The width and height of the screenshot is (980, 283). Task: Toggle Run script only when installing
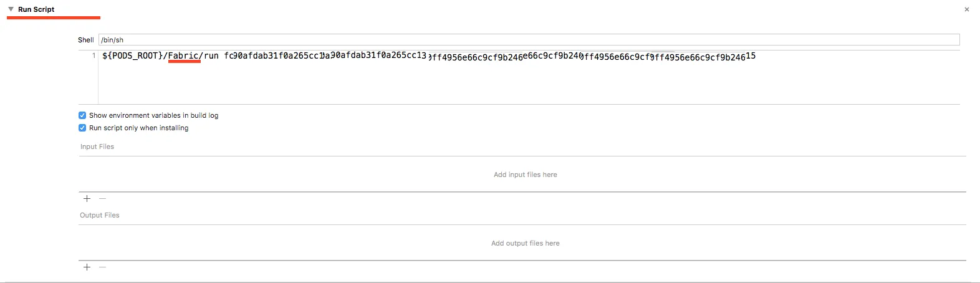82,128
